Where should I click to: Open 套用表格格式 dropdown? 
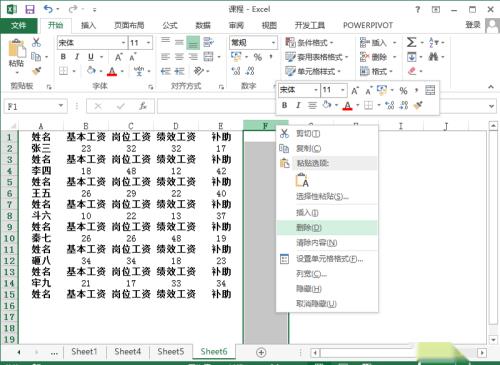pos(317,57)
